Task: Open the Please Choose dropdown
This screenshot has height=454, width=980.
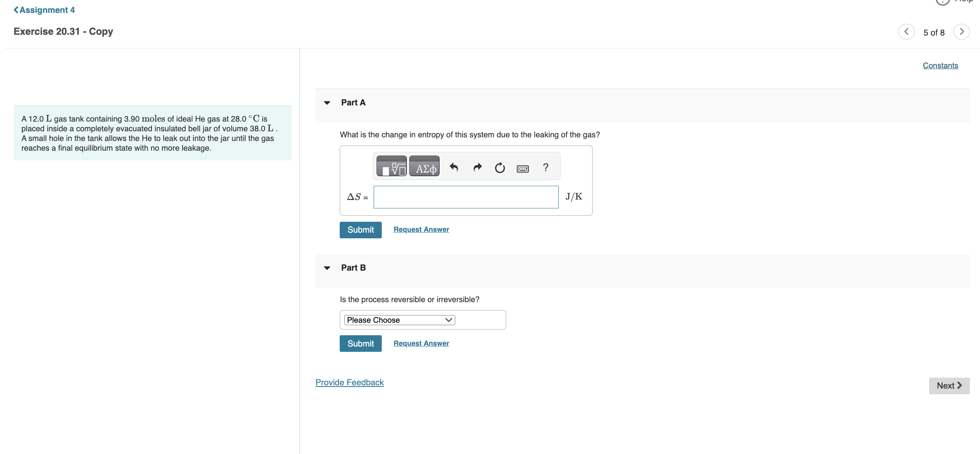Action: (x=399, y=320)
